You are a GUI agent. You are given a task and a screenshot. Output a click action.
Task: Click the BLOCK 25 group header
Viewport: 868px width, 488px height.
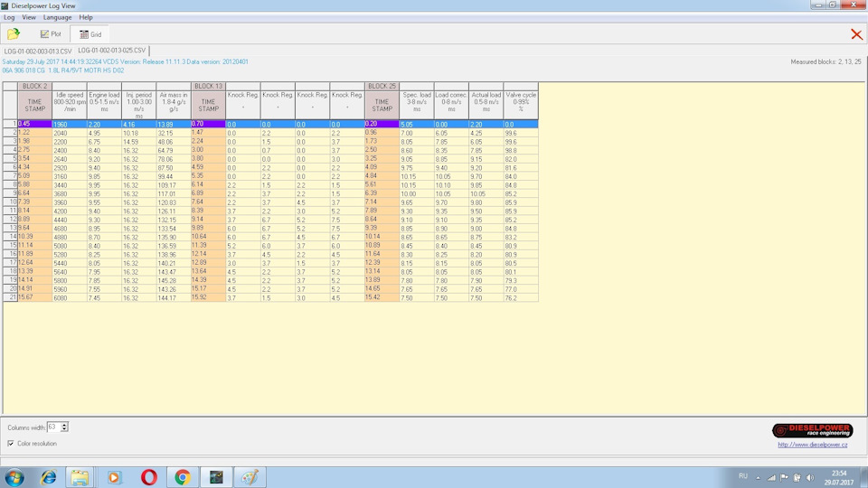(x=382, y=87)
